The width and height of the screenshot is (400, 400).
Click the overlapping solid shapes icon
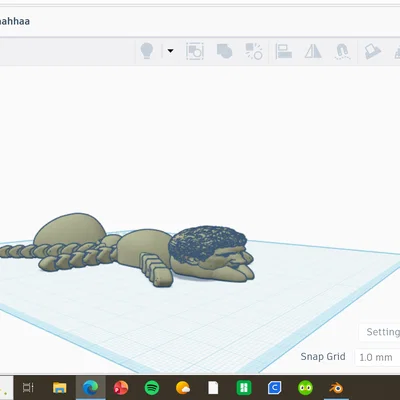tap(224, 51)
